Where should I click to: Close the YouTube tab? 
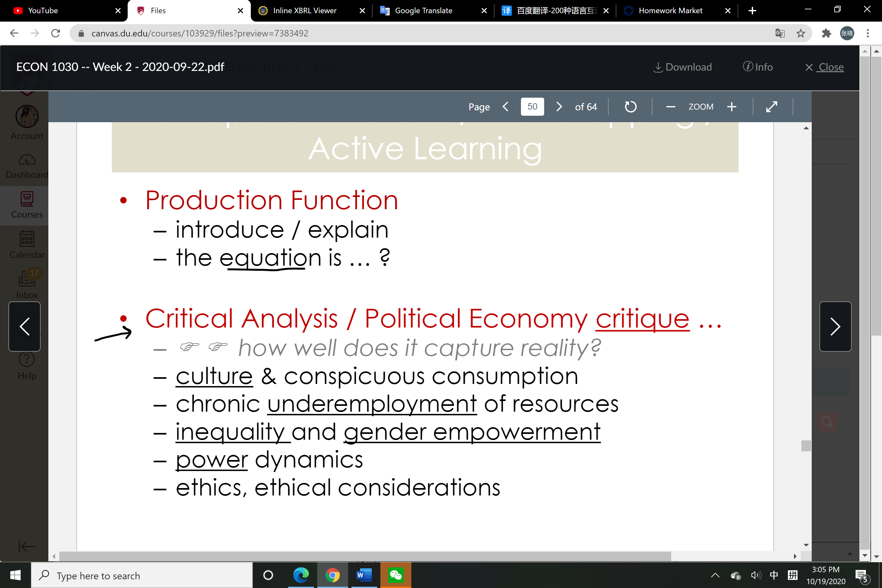click(118, 11)
